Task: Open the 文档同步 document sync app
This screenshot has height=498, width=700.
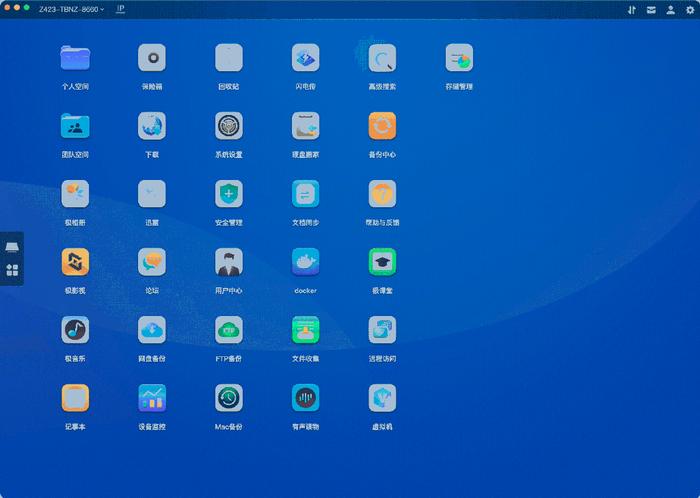Action: [x=305, y=194]
